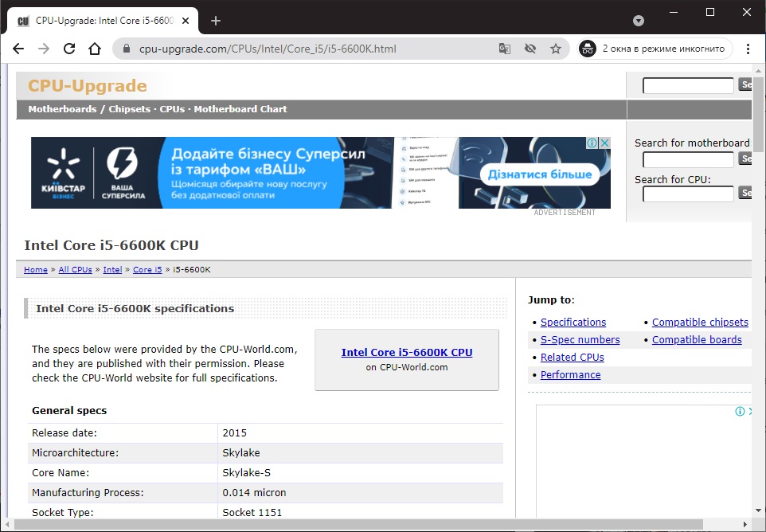Image resolution: width=766 pixels, height=532 pixels.
Task: Go to browser home page icon
Action: 95,49
